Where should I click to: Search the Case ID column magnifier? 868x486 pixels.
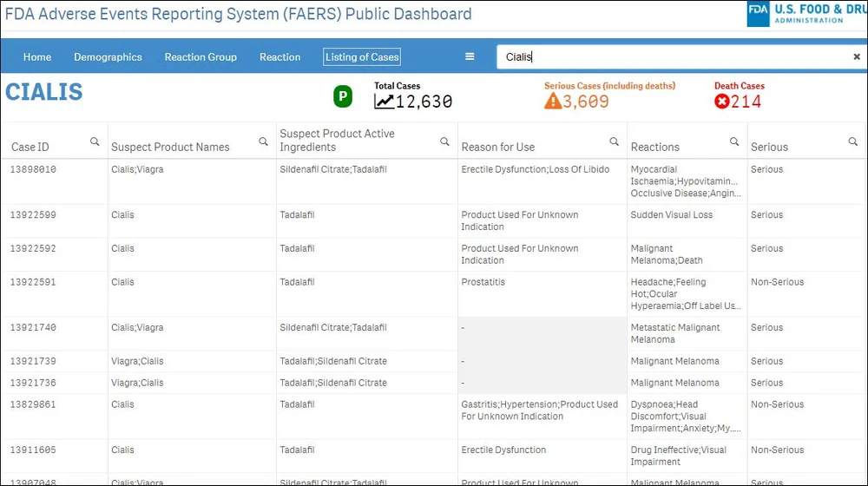pos(95,141)
